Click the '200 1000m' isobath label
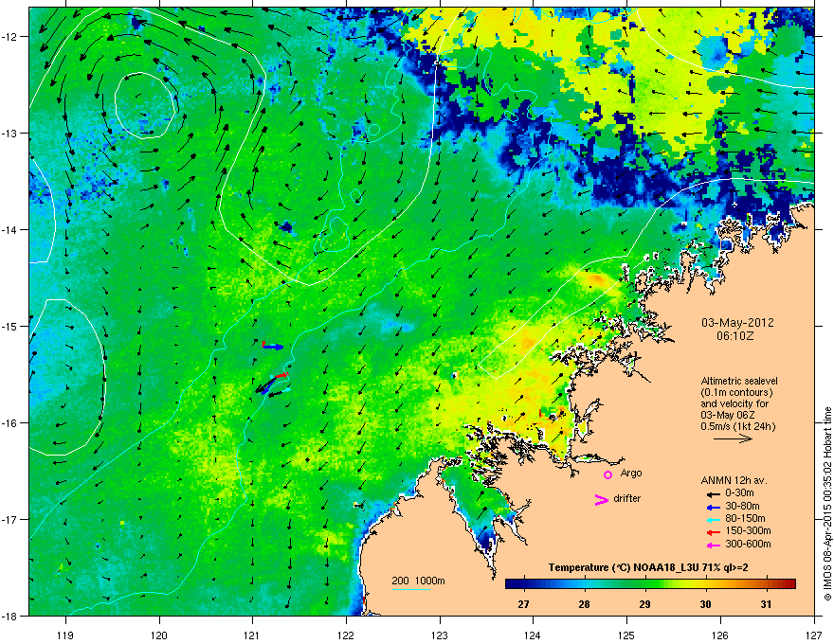834x644 pixels. (418, 581)
